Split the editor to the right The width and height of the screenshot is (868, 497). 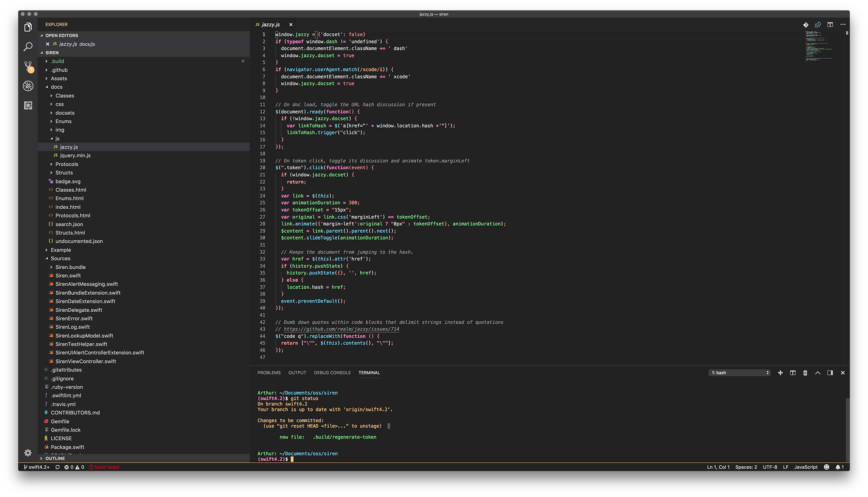tap(830, 25)
